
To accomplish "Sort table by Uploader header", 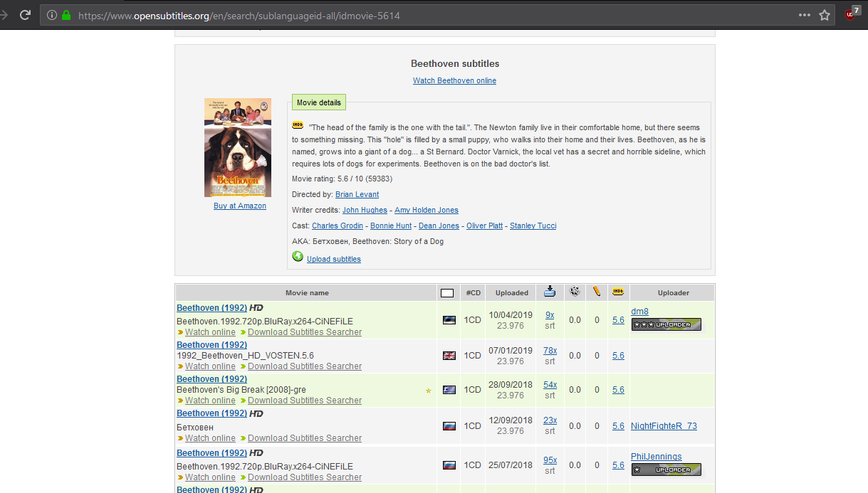I will (673, 292).
